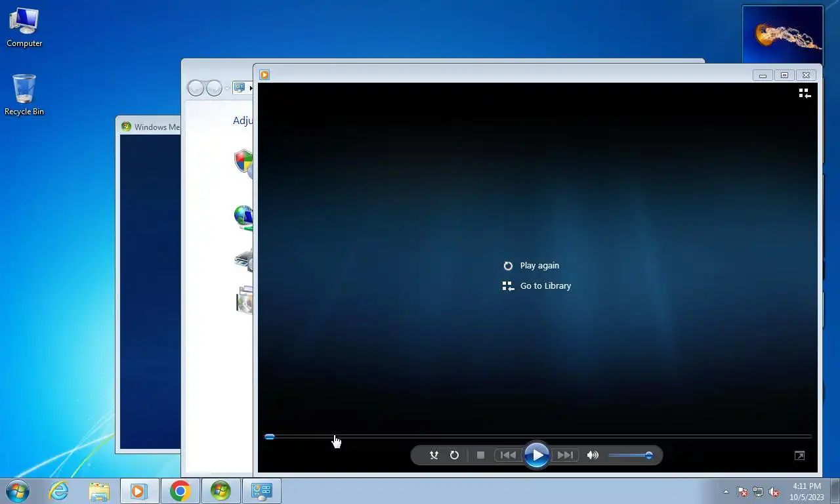Open Internet Explorer from the taskbar
840x504 pixels.
point(58,491)
